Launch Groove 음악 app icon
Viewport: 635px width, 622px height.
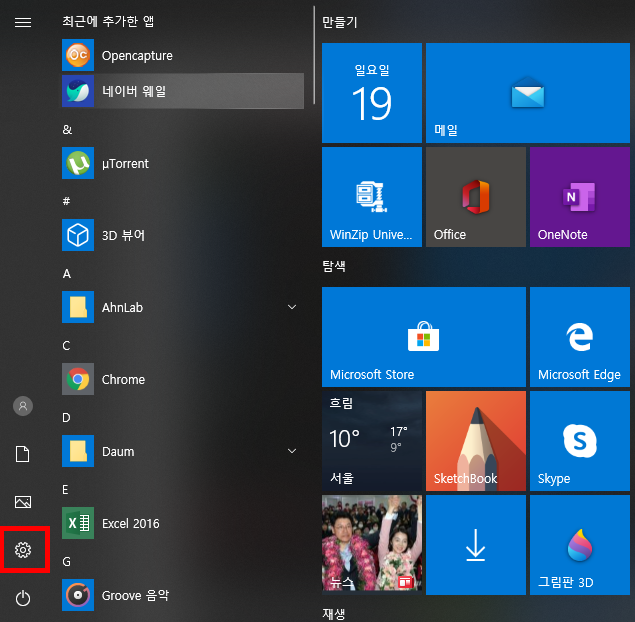pyautogui.click(x=78, y=595)
